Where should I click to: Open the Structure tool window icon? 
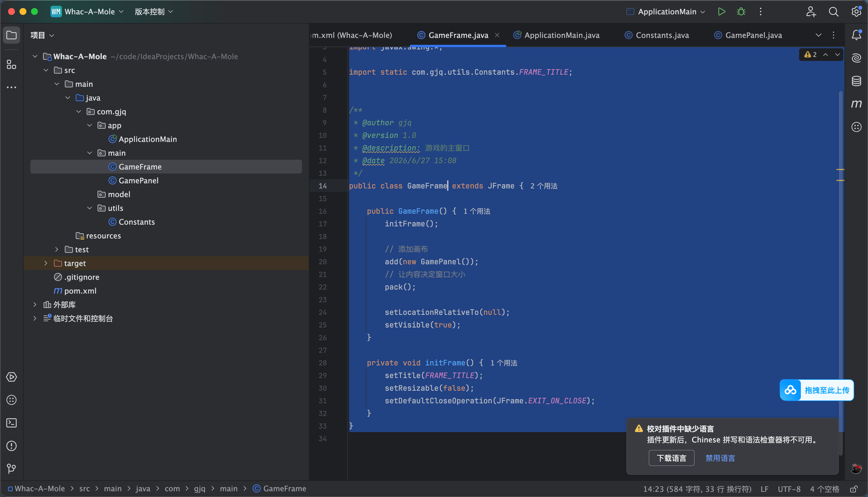11,64
